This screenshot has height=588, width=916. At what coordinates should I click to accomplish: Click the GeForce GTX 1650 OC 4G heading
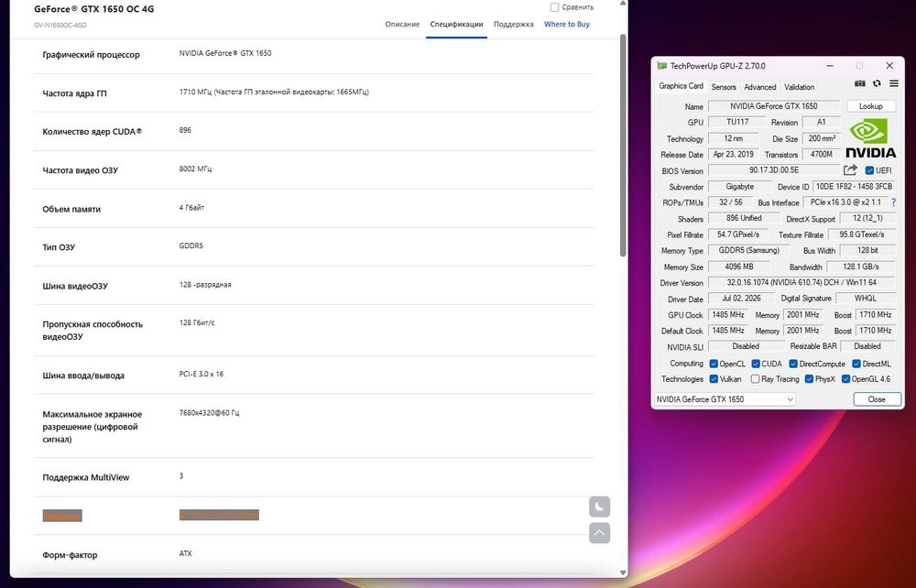point(94,9)
